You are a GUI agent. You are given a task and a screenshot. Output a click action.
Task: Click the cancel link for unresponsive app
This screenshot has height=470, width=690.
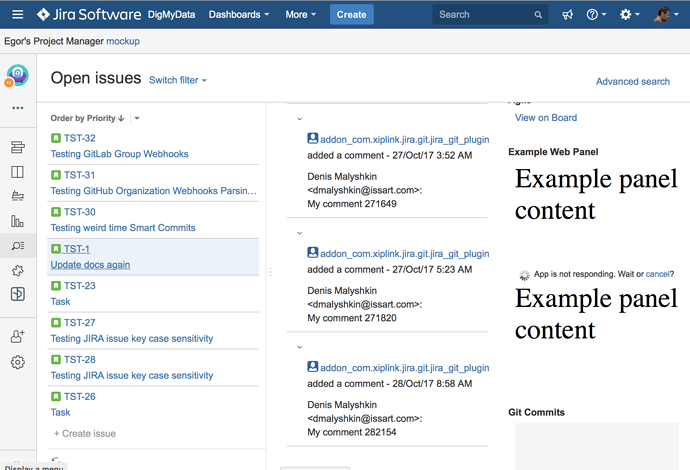tap(657, 274)
